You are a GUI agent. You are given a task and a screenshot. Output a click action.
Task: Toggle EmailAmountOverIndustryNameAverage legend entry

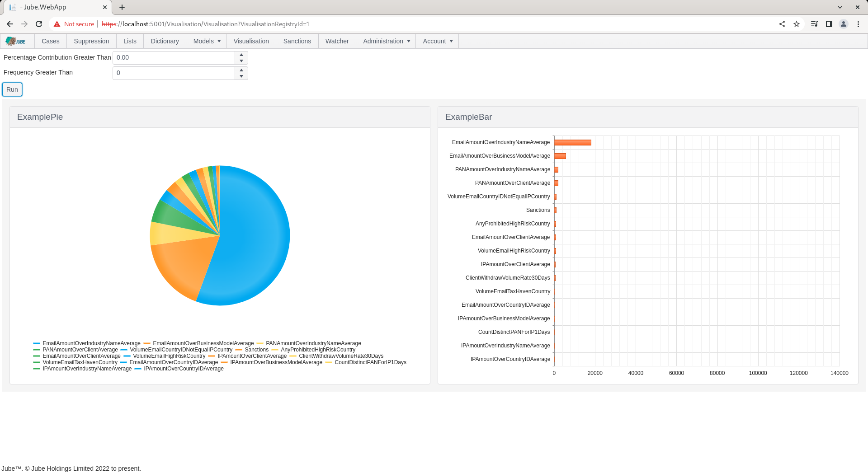(87, 343)
